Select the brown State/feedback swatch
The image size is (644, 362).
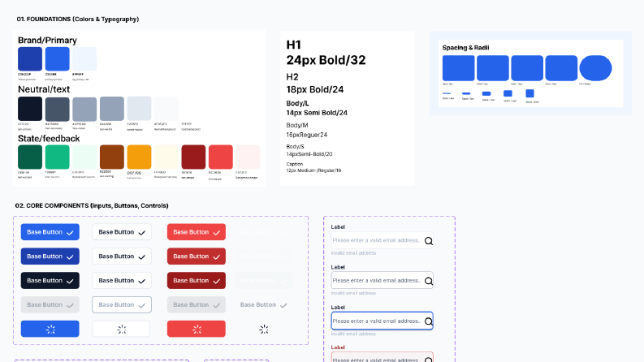[112, 157]
